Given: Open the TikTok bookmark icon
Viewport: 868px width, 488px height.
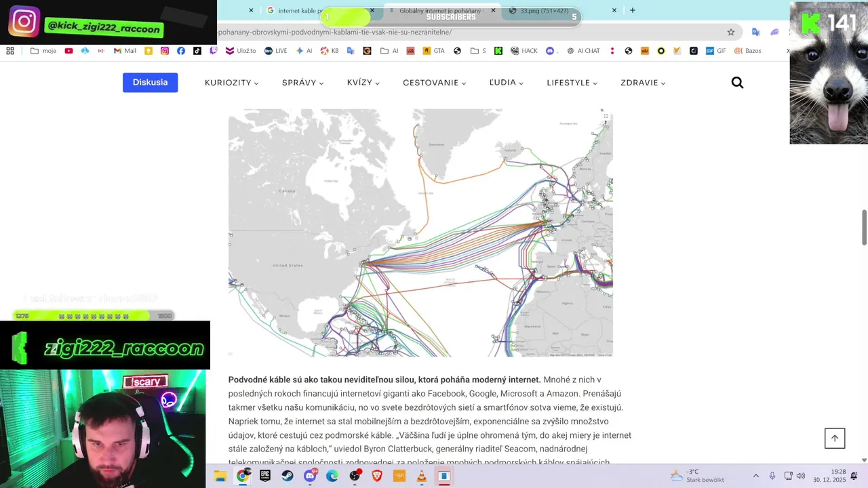Looking at the screenshot, I should (197, 51).
